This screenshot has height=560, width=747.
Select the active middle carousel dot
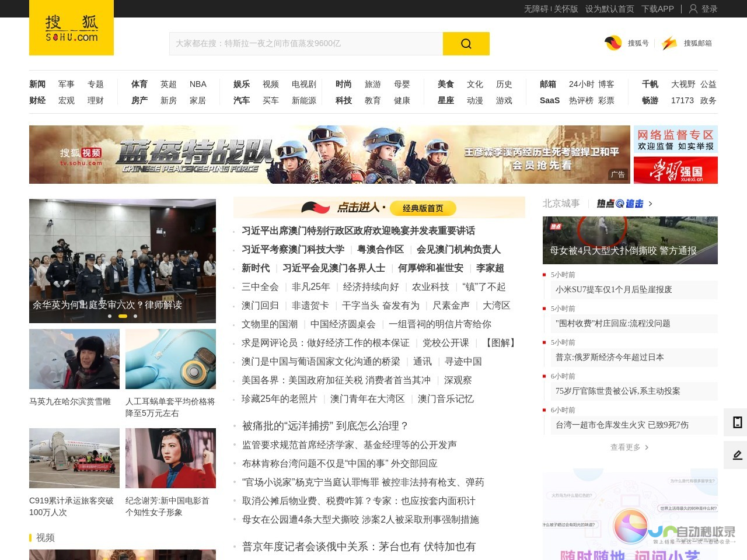[x=123, y=316]
